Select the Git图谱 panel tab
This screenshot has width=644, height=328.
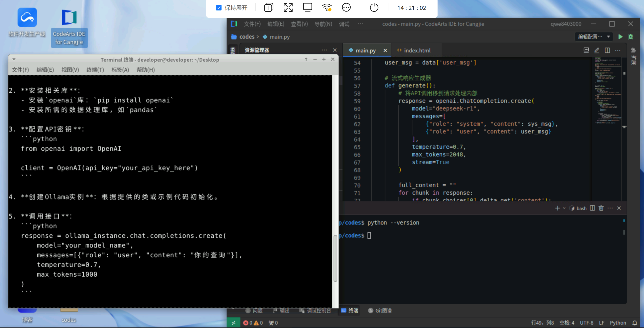point(380,310)
